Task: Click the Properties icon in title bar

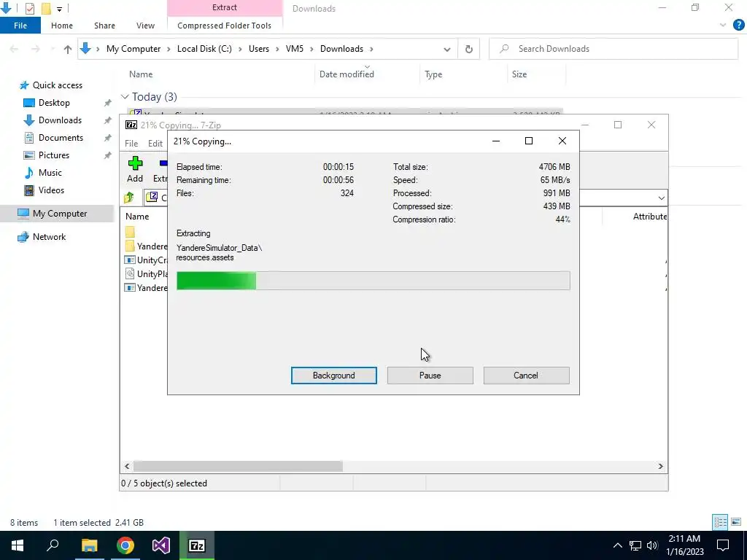Action: [x=29, y=9]
